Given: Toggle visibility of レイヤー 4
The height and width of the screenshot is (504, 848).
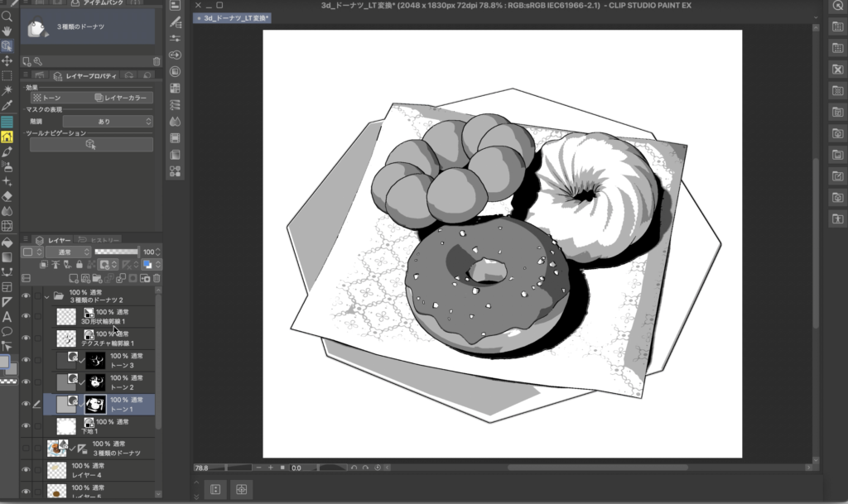Looking at the screenshot, I should [26, 470].
